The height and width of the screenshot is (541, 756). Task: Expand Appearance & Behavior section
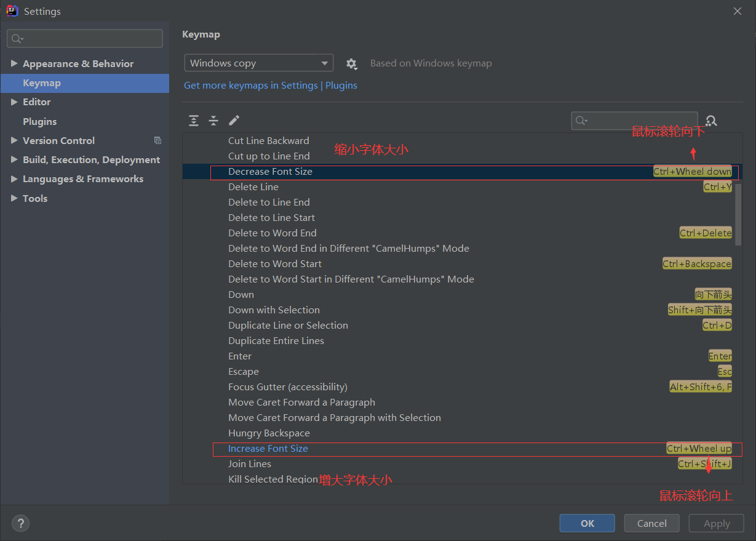tap(14, 63)
